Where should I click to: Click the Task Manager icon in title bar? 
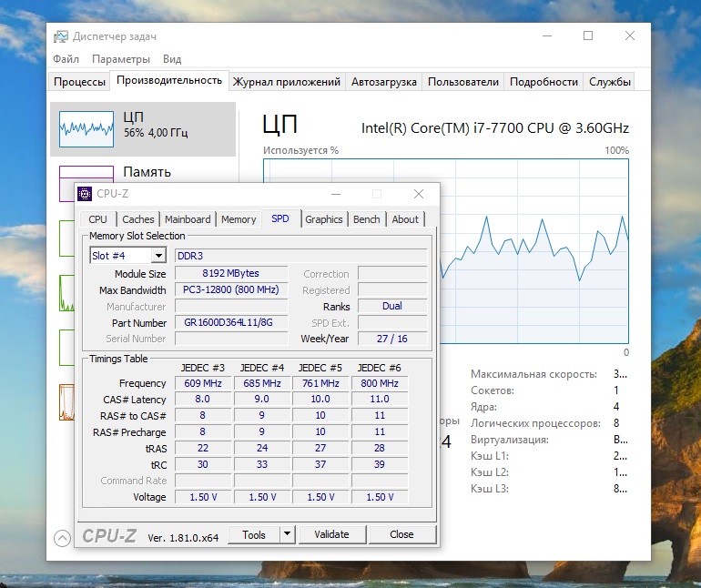click(x=61, y=36)
